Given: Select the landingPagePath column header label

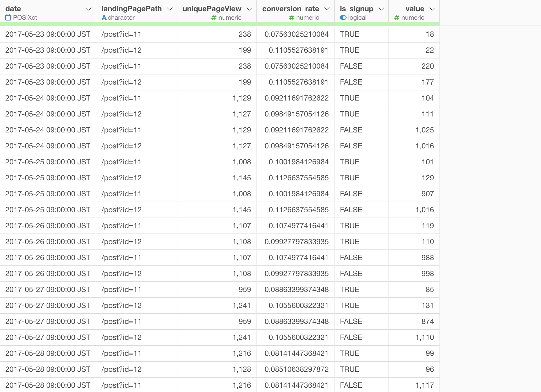Looking at the screenshot, I should coord(132,9).
